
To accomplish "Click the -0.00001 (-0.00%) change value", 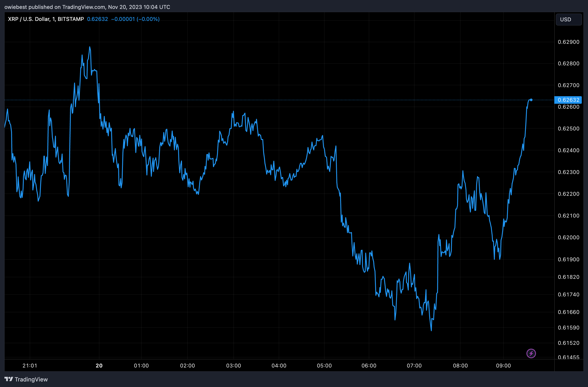I will click(x=135, y=19).
